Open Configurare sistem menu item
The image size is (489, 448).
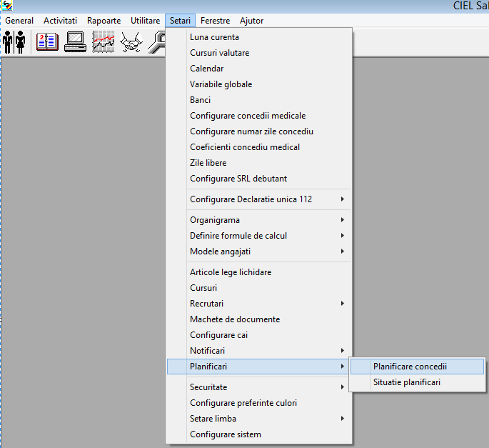[x=259, y=434]
